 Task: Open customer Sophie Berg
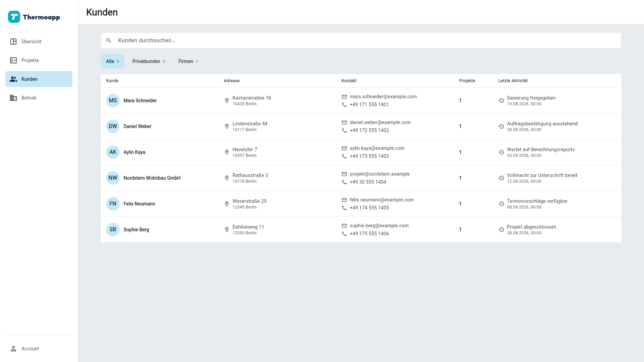[x=136, y=230]
